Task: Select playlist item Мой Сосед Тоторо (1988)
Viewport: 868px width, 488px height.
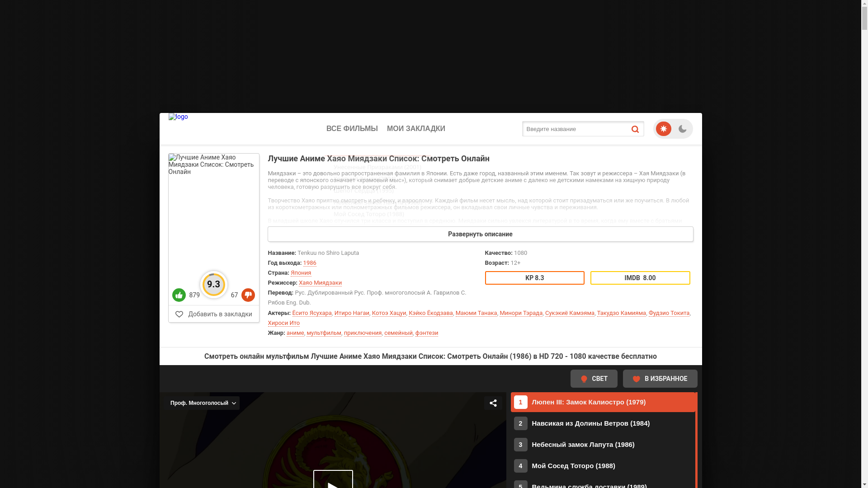Action: coord(603,466)
